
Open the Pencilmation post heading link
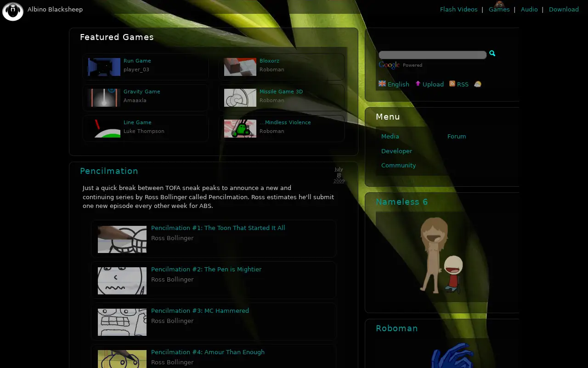pyautogui.click(x=109, y=171)
